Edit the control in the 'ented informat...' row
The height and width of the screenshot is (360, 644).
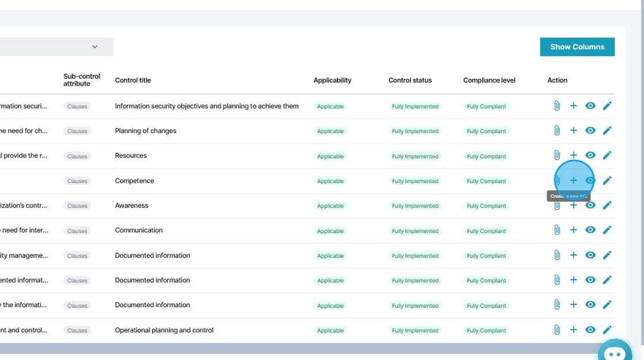pos(607,280)
